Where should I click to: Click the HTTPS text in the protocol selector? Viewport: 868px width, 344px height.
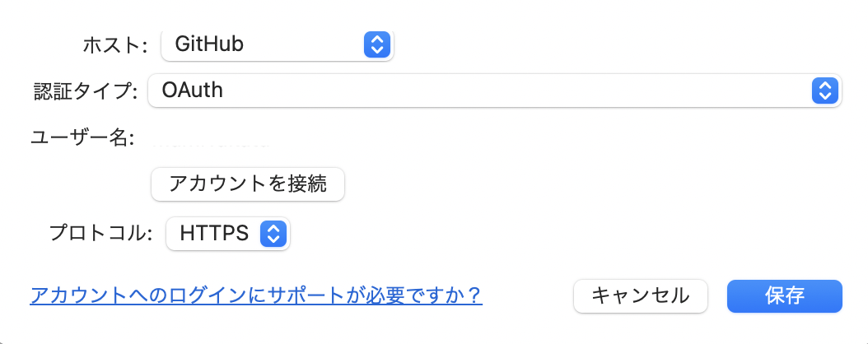coord(215,234)
